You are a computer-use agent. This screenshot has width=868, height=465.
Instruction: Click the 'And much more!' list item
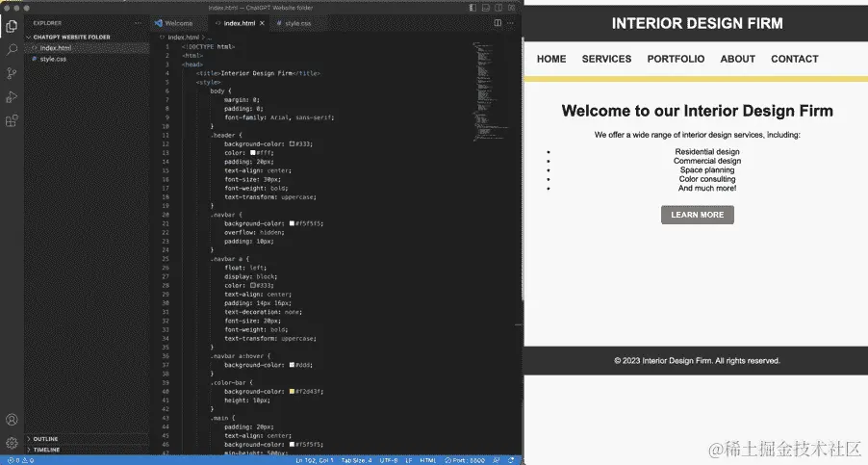707,189
